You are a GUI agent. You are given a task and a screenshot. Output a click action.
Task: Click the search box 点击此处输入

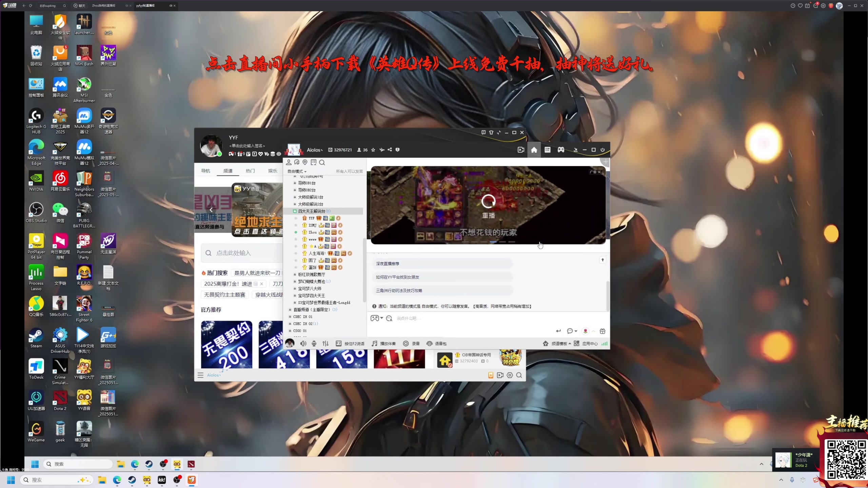(242, 253)
